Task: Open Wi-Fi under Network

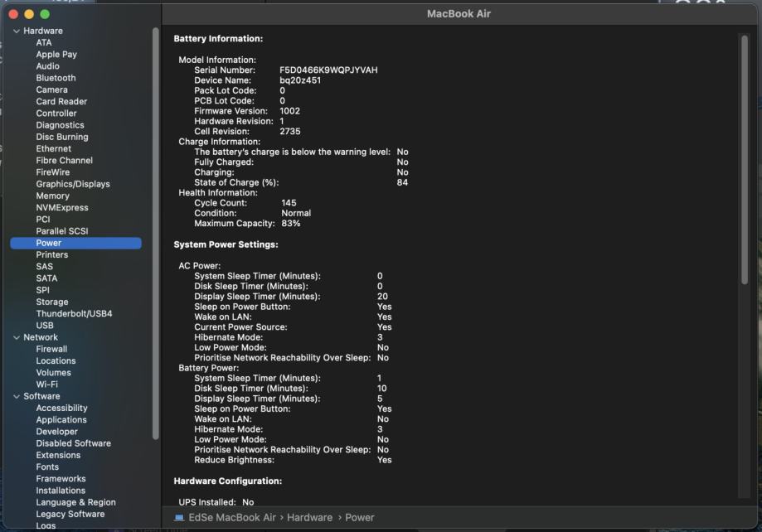Action: [46, 384]
